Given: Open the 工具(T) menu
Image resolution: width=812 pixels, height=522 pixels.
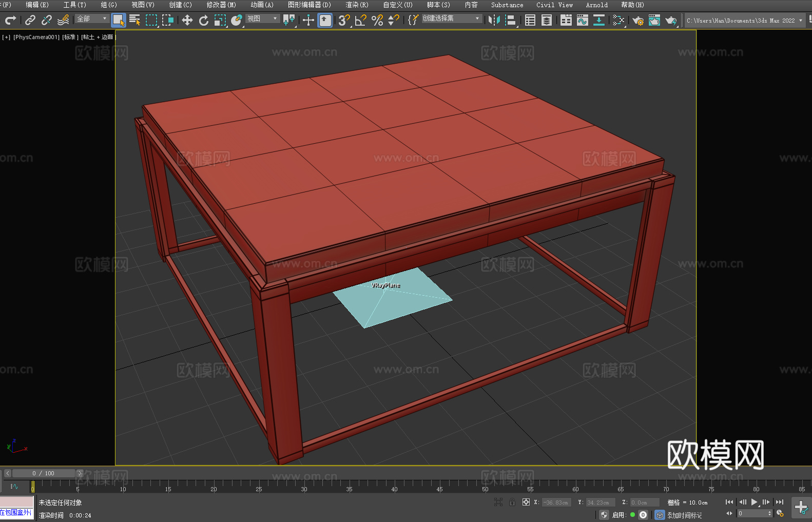Looking at the screenshot, I should coord(74,5).
